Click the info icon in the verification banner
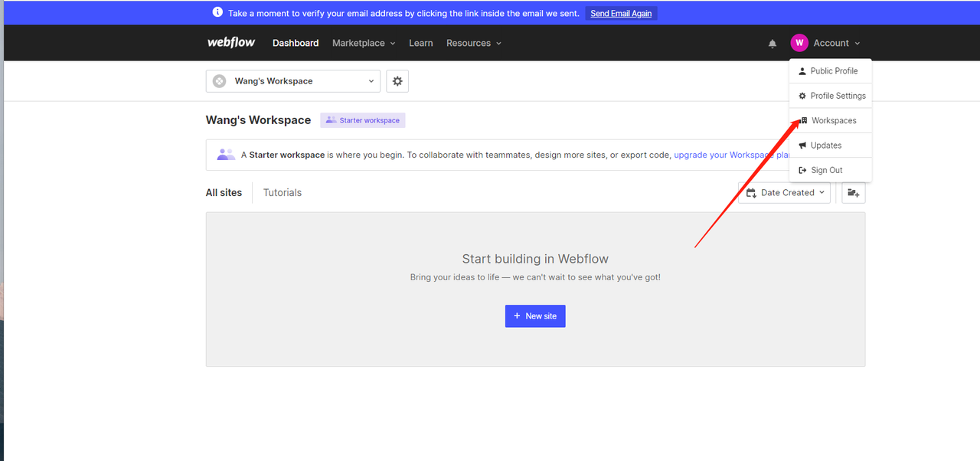 point(217,13)
